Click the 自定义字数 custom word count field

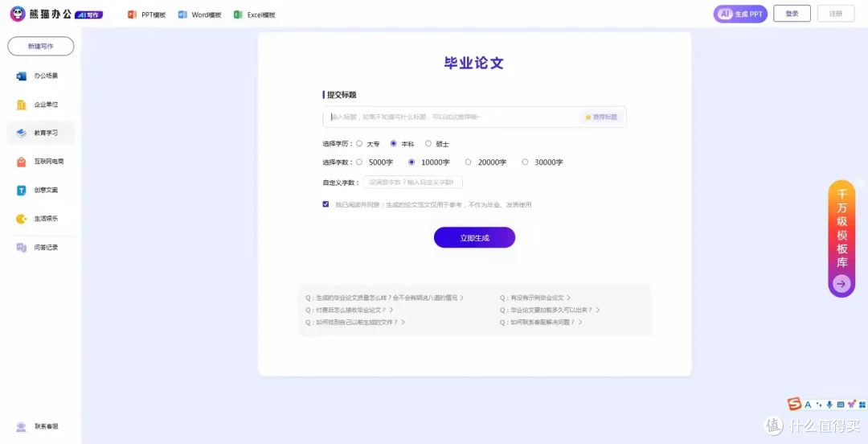tap(413, 182)
